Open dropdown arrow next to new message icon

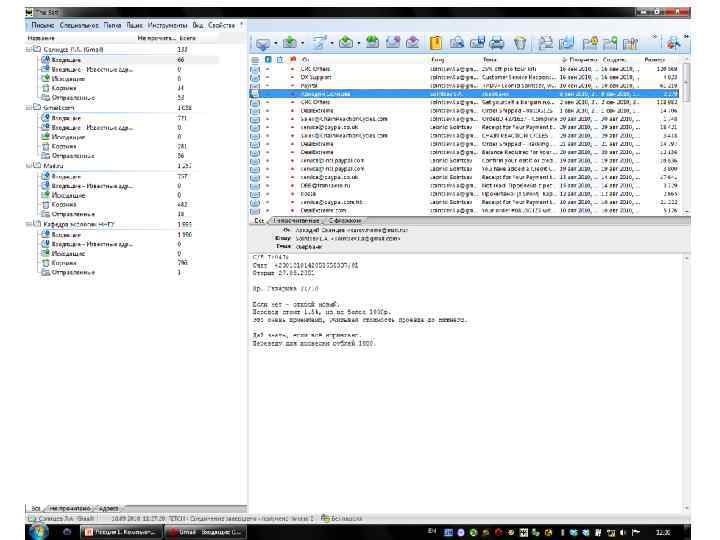pos(332,44)
